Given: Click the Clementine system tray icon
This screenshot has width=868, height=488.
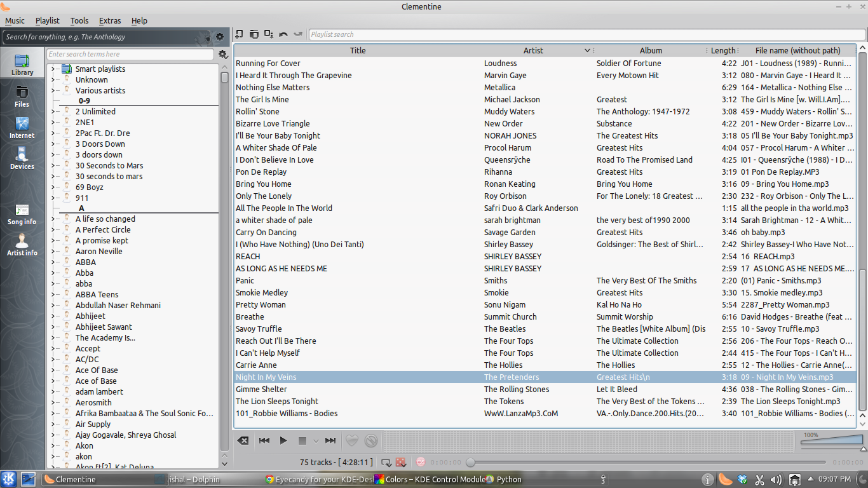Looking at the screenshot, I should 725,479.
